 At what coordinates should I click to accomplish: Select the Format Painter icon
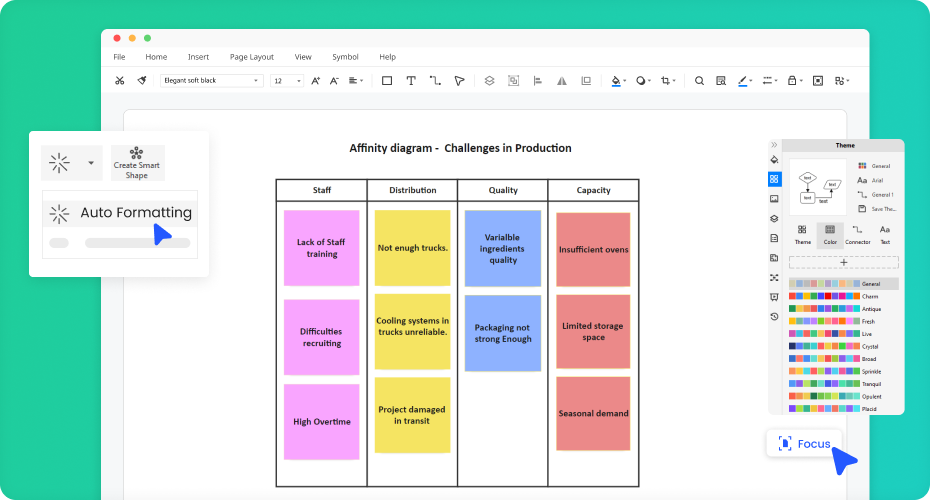click(x=142, y=81)
